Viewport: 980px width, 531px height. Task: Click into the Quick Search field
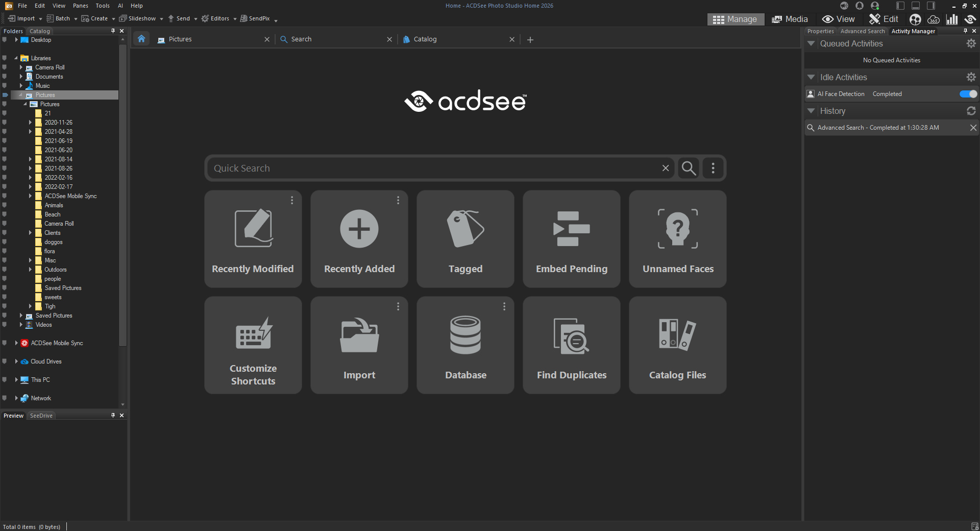pyautogui.click(x=434, y=168)
